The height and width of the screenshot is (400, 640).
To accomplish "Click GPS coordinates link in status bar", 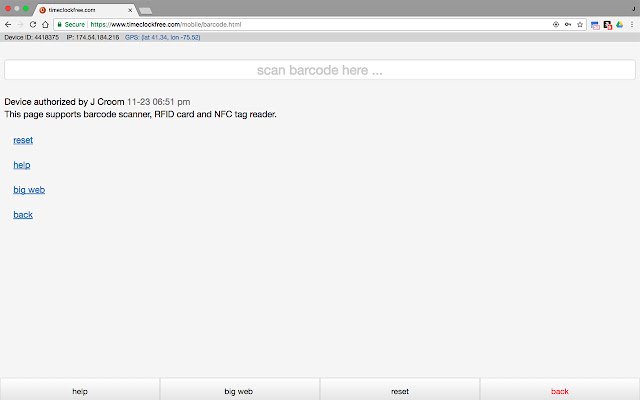I will pyautogui.click(x=162, y=37).
